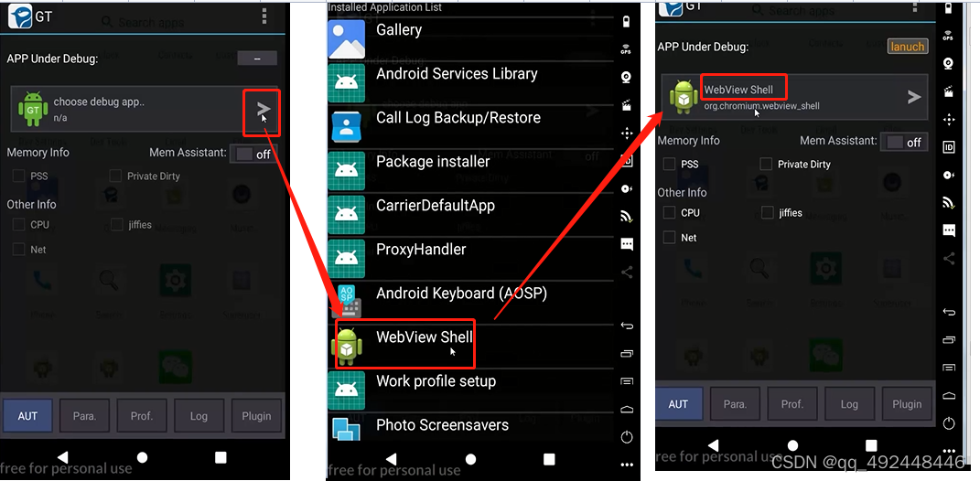Screen dimensions: 980x481
Task: Click the four-way move icon in the middle emulator sidebar
Action: click(626, 134)
